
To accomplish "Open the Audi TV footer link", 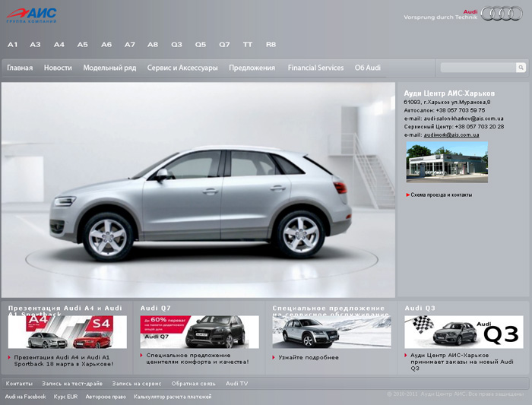I will click(237, 384).
